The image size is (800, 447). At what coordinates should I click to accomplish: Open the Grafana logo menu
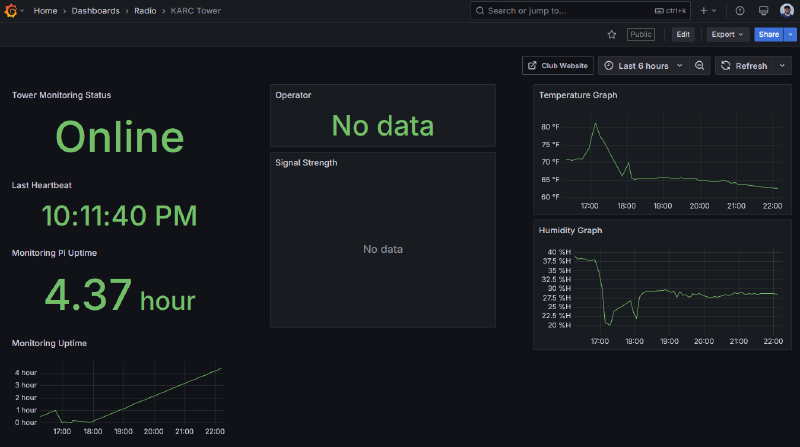click(x=11, y=11)
